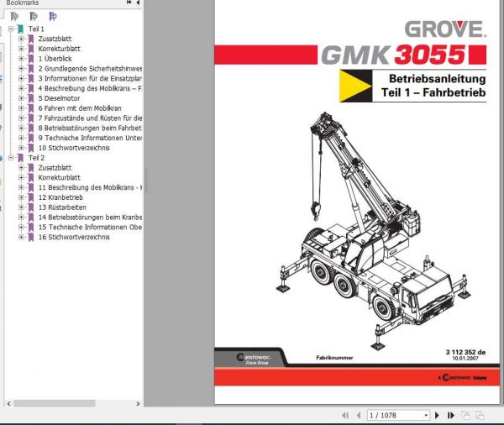Image resolution: width=504 pixels, height=425 pixels.
Task: Click the 'Bookmarks' panel title
Action: tap(23, 3)
